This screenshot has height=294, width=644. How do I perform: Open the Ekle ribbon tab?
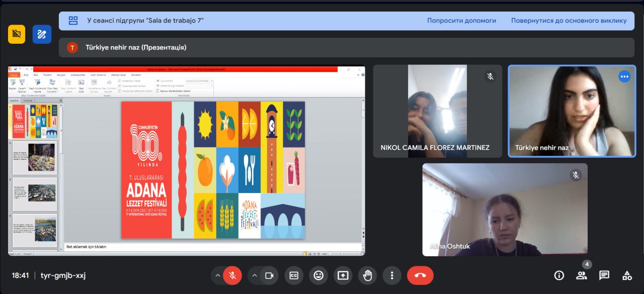36,75
